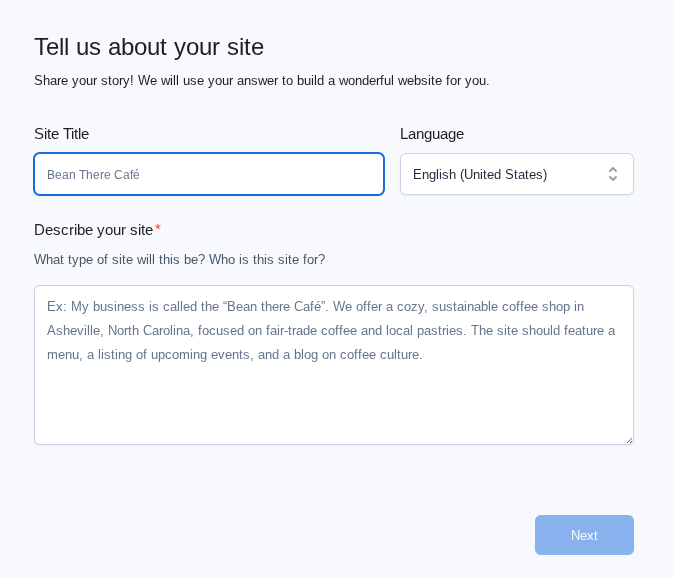Click the "Language" label
Image resolution: width=673 pixels, height=578 pixels.
tap(432, 134)
